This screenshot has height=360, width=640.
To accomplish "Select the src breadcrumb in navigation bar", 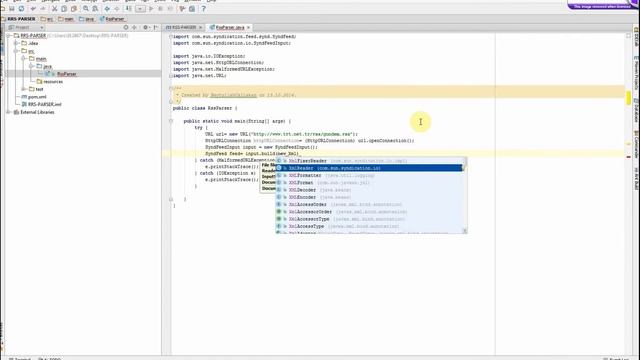I will tap(47, 19).
